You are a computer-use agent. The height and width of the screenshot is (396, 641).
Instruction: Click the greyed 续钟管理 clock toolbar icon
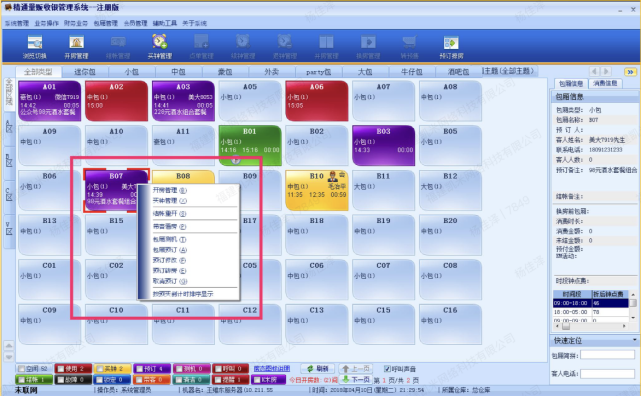(243, 47)
